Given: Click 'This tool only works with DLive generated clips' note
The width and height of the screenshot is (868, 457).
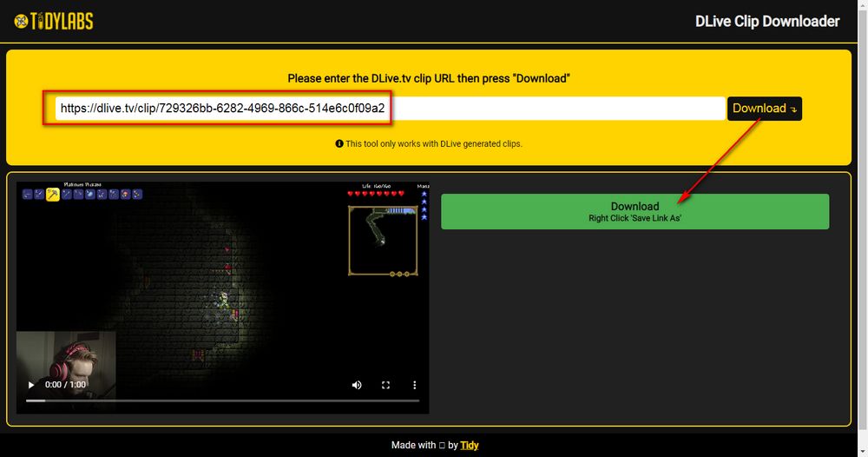Looking at the screenshot, I should click(434, 143).
